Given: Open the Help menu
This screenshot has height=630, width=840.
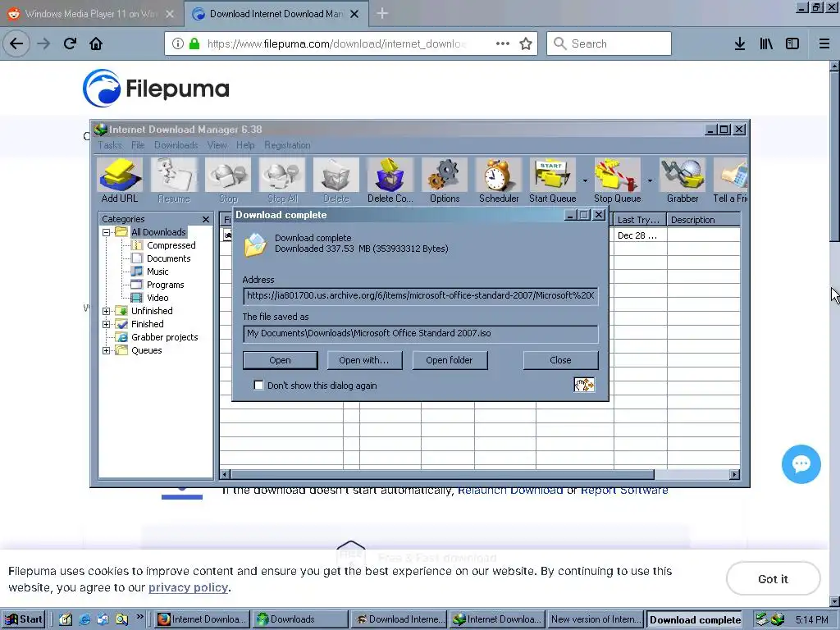Looking at the screenshot, I should coord(245,145).
